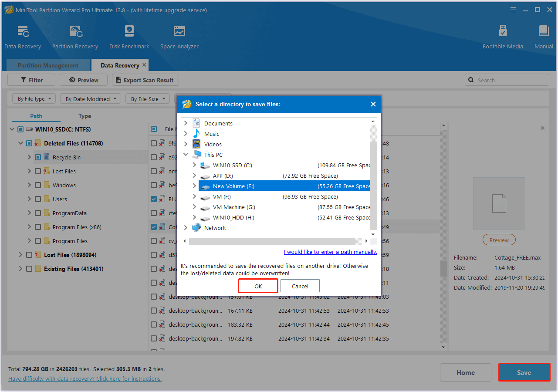Click the orange Preview button in side pane

pos(499,240)
